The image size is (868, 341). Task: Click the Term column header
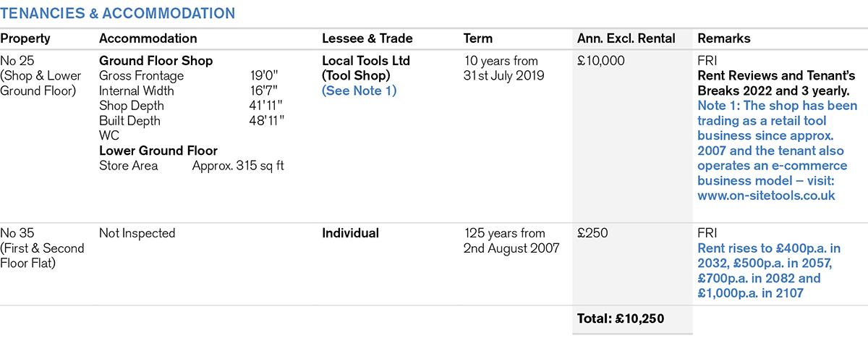(477, 38)
